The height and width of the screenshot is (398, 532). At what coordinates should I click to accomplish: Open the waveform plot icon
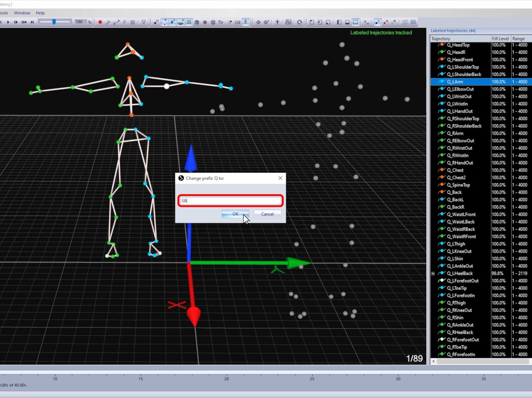click(x=289, y=22)
